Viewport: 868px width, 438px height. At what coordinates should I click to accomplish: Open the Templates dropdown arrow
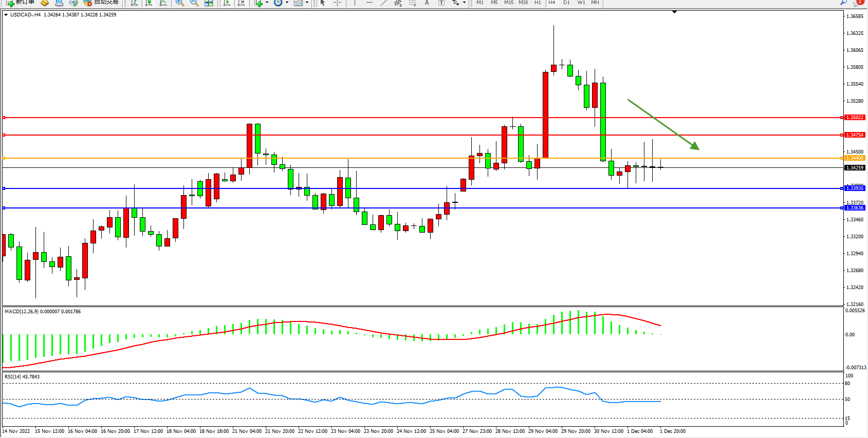click(x=307, y=3)
